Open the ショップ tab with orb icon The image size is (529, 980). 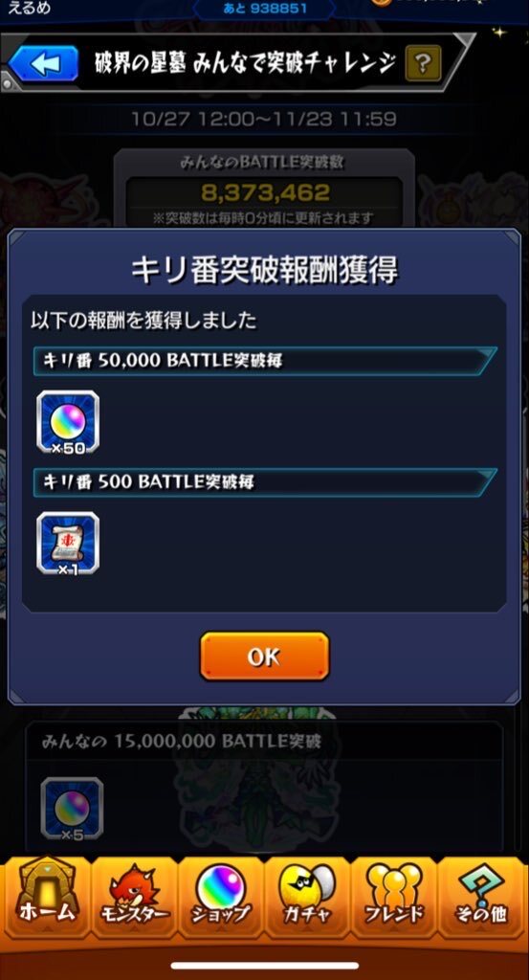[220, 897]
